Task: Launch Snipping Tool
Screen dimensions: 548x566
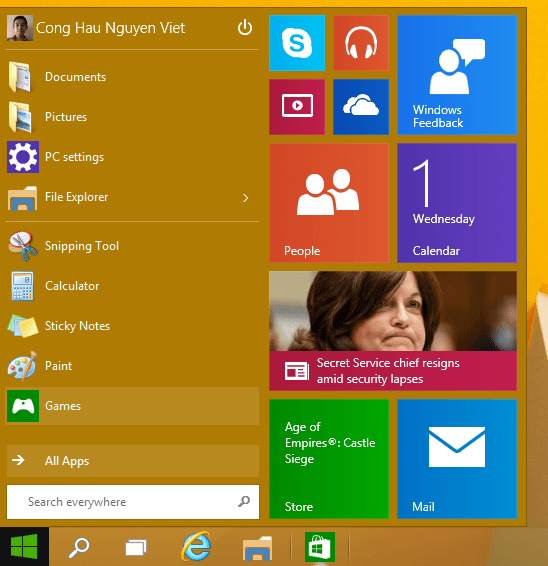Action: click(x=132, y=246)
